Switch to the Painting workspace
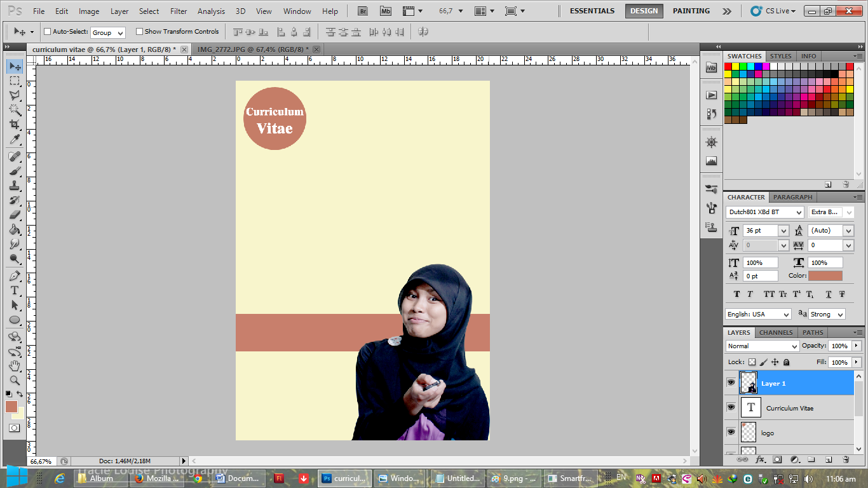This screenshot has height=488, width=868. [x=691, y=11]
